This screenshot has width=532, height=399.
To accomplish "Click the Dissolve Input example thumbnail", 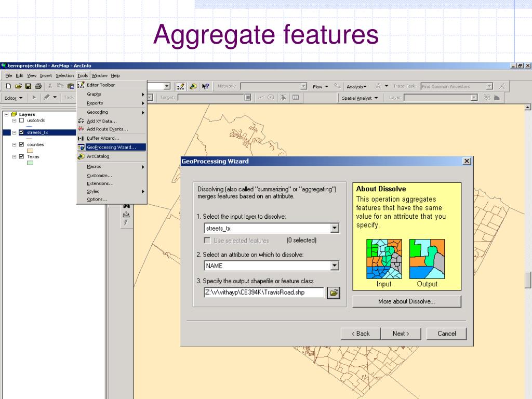I will pos(384,259).
